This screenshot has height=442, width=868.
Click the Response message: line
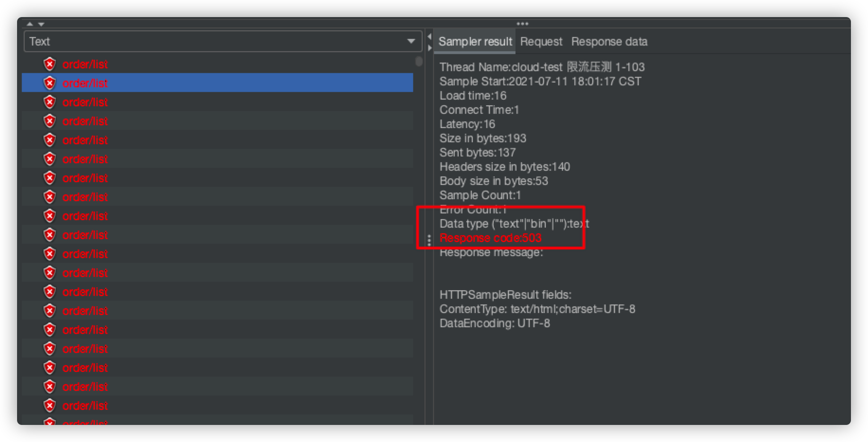click(491, 252)
